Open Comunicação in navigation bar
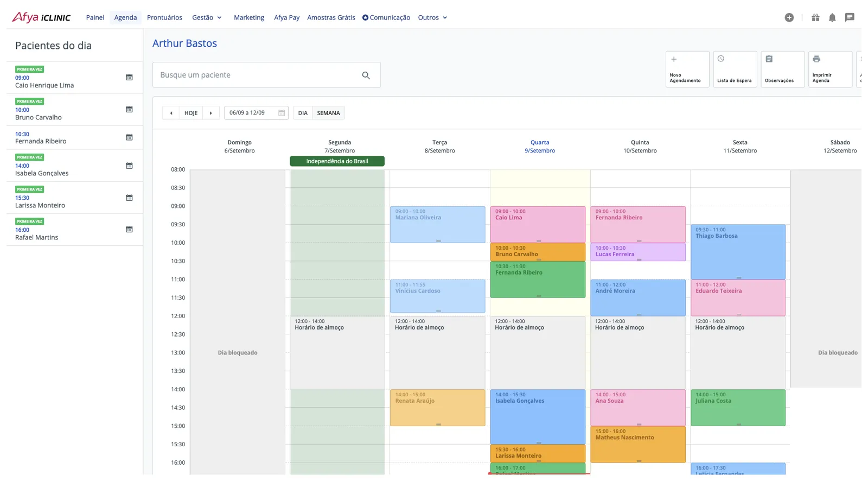The width and height of the screenshot is (868, 494). point(386,17)
